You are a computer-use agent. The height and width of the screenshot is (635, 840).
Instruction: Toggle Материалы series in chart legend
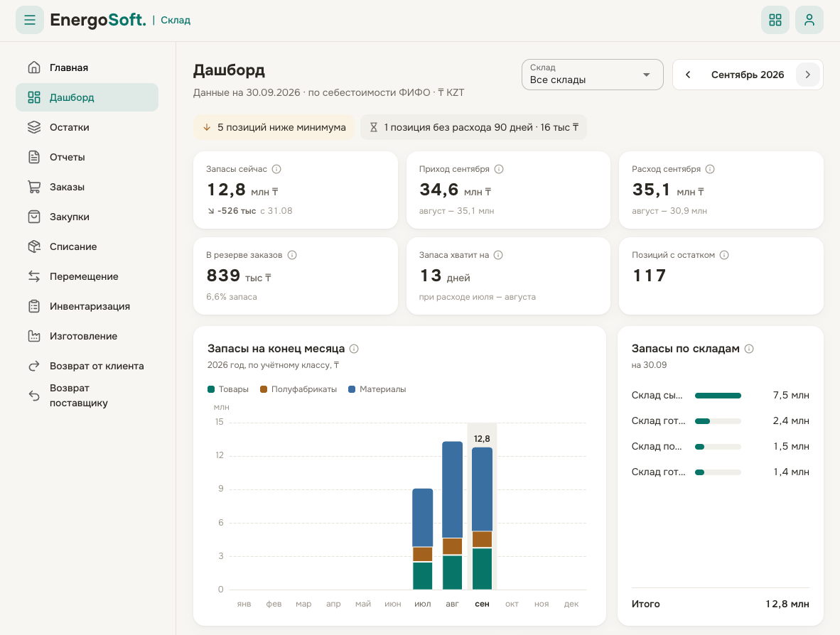(377, 389)
